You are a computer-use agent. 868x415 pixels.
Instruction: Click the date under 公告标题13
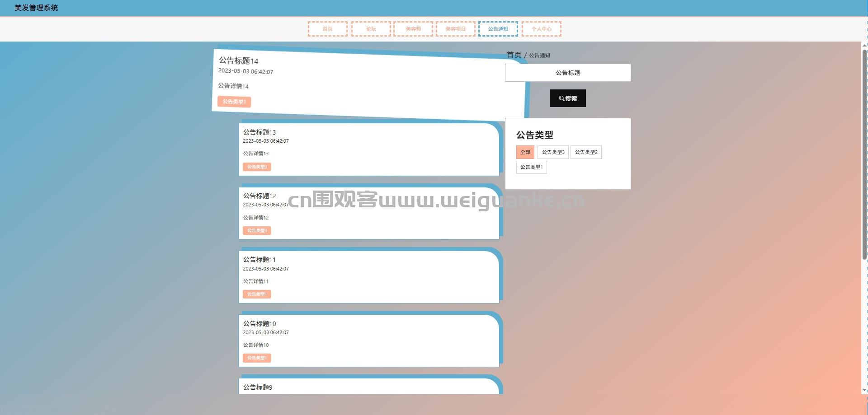tap(266, 141)
